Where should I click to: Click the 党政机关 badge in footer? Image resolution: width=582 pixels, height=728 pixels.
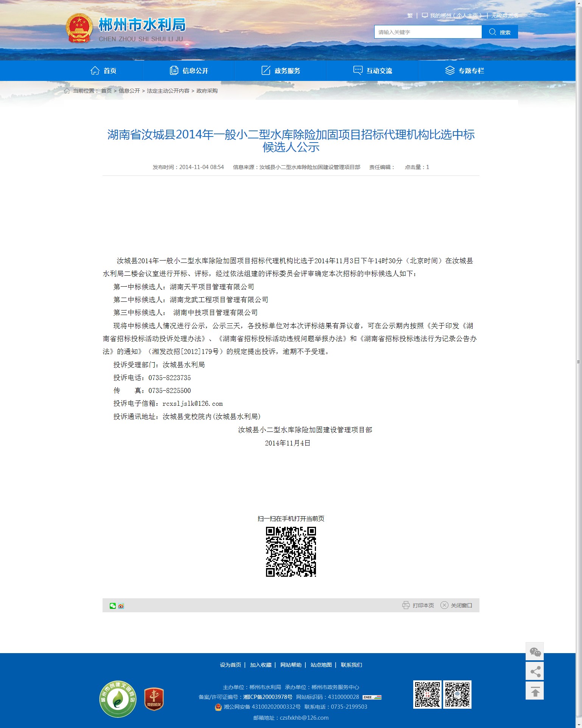point(154,699)
